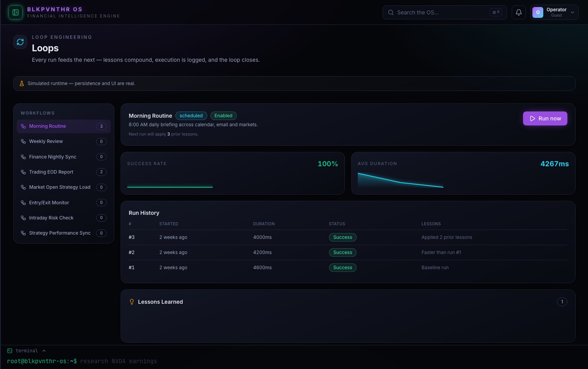This screenshot has height=369, width=588.
Task: Click the Run History heading
Action: (x=144, y=213)
